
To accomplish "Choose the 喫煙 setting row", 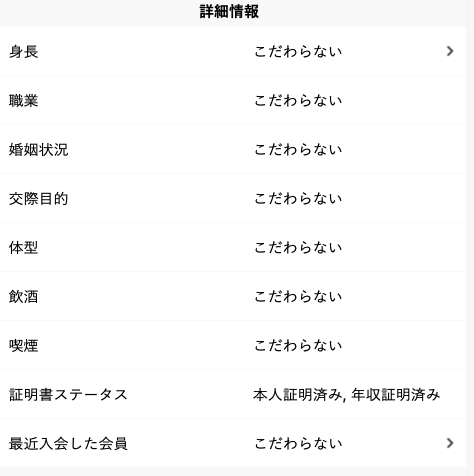I will click(233, 345).
